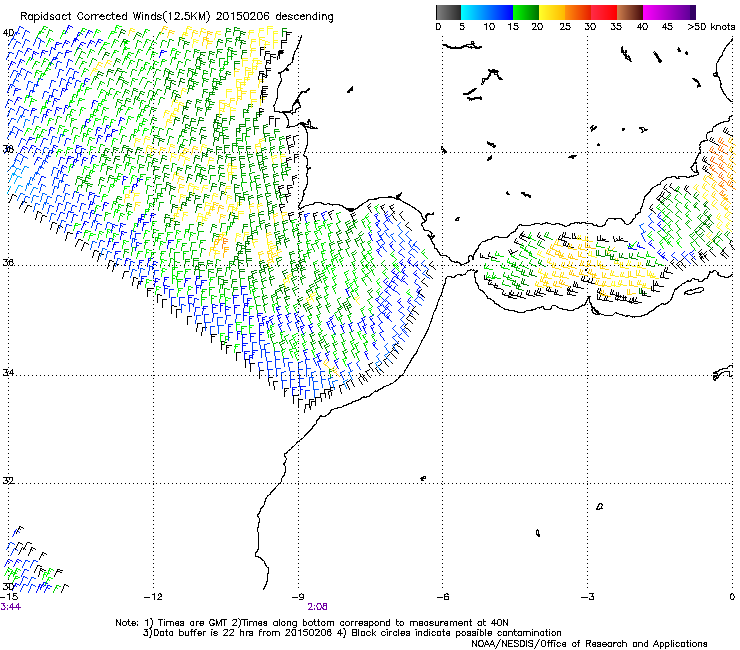Click the latitude label '40'
The height and width of the screenshot is (650, 740).
coord(8,33)
